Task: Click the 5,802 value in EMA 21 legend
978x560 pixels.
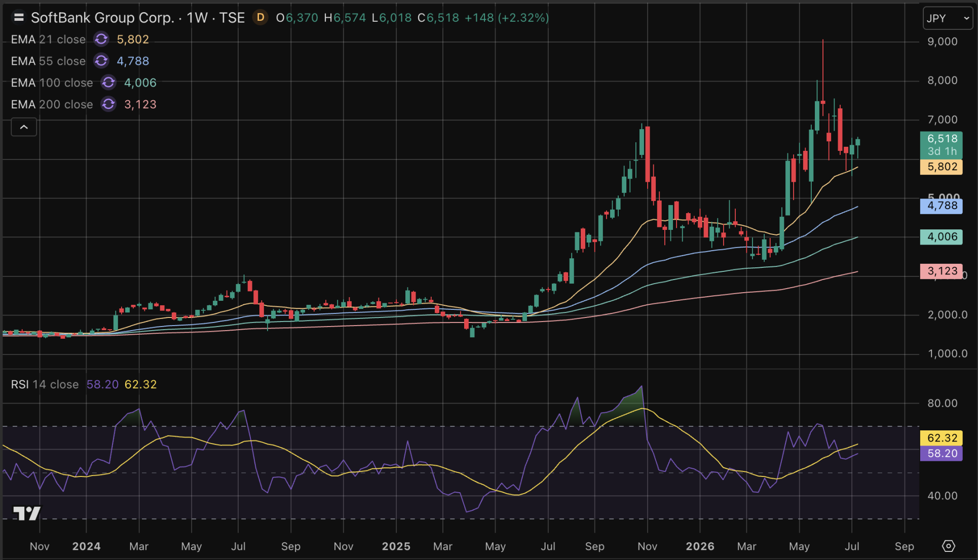Action: [x=133, y=39]
